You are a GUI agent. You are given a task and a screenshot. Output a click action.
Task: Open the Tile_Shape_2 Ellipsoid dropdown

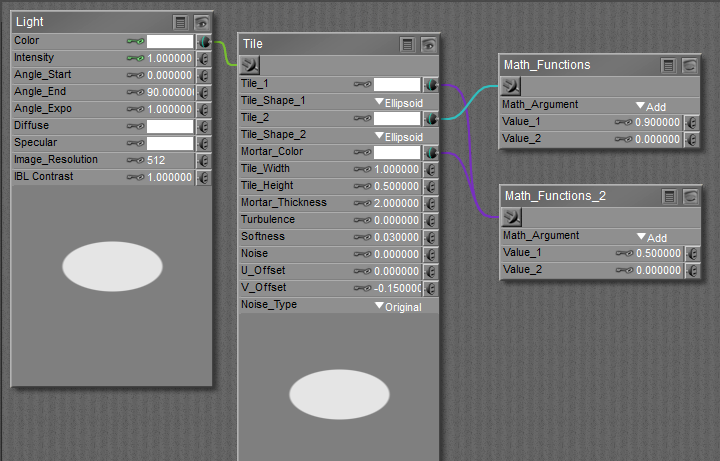pos(399,137)
